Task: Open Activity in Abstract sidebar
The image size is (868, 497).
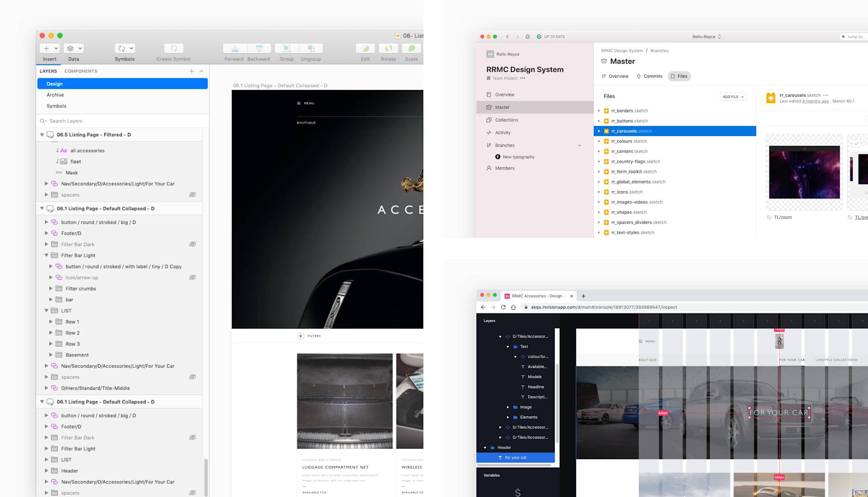Action: (x=535, y=133)
